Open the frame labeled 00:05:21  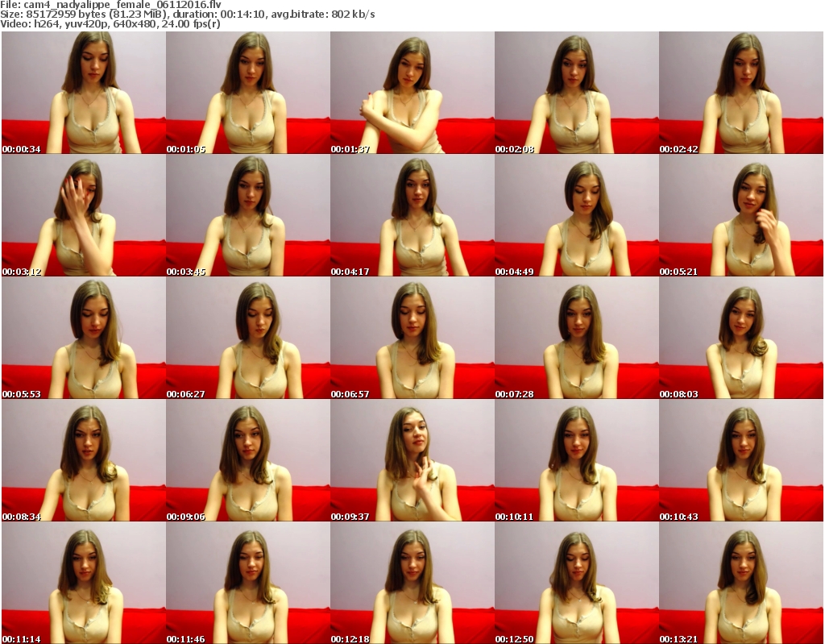coord(740,214)
